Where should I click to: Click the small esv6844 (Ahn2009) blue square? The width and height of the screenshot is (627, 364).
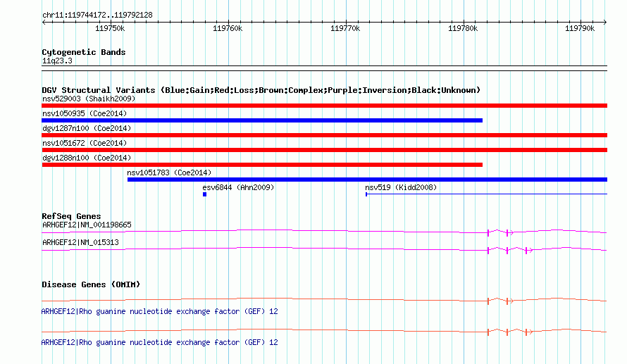pyautogui.click(x=205, y=194)
